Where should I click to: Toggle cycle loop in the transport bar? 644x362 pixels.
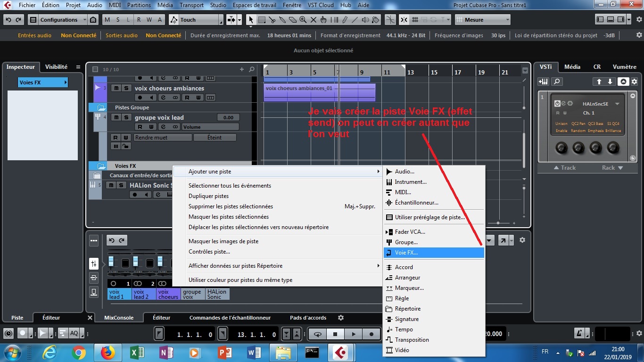318,334
